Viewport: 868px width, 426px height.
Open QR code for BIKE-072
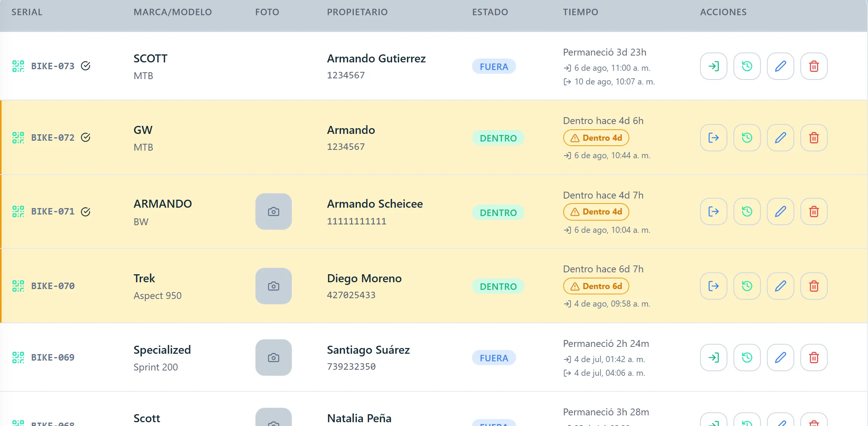[18, 138]
